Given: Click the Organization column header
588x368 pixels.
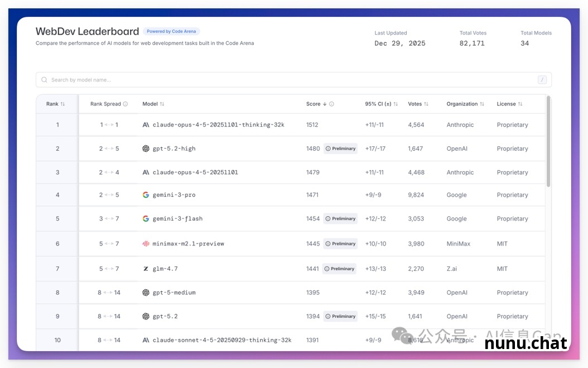Looking at the screenshot, I should pos(462,104).
